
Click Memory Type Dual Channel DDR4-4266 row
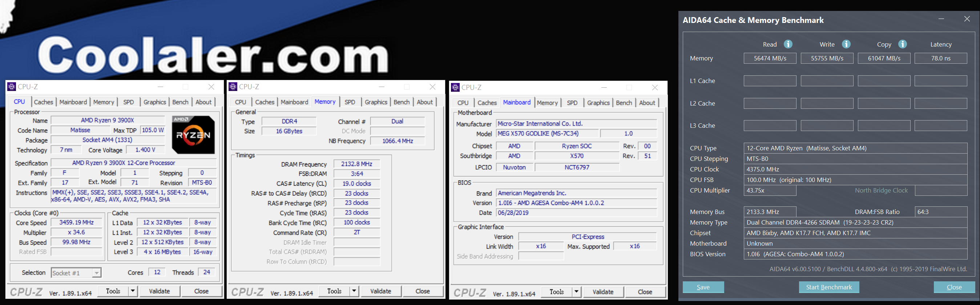coord(855,222)
